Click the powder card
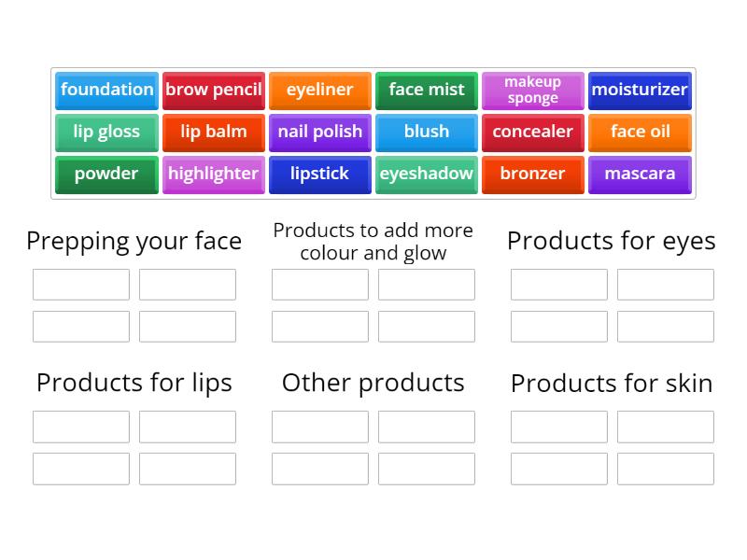The height and width of the screenshot is (560, 747). point(106,175)
